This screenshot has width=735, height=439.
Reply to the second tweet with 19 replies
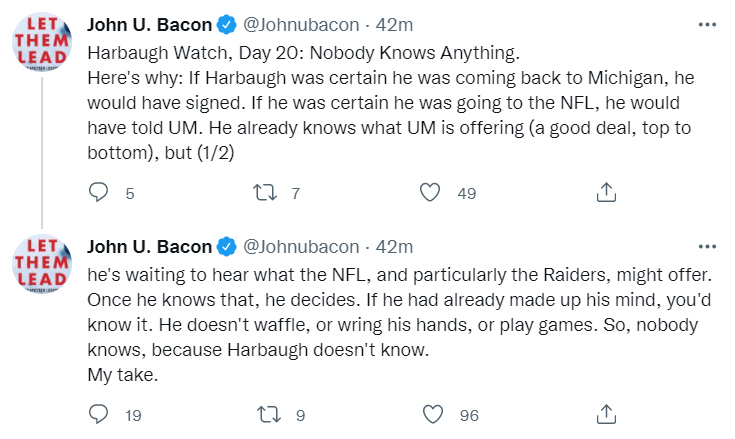click(98, 414)
